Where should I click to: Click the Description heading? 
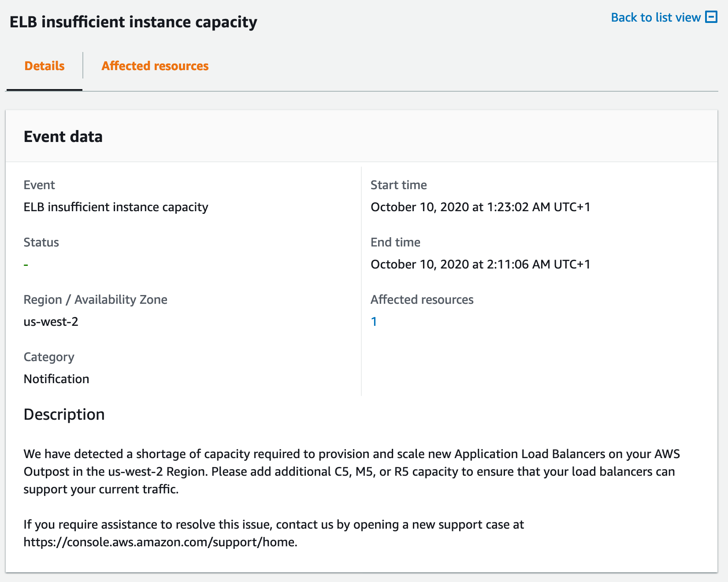tap(64, 414)
